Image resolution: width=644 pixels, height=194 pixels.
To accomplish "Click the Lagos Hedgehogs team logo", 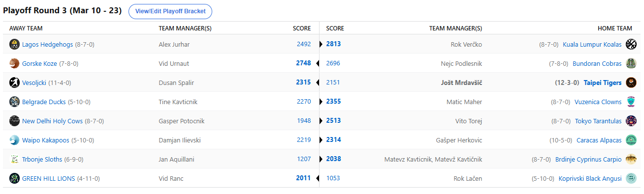I will click(14, 44).
